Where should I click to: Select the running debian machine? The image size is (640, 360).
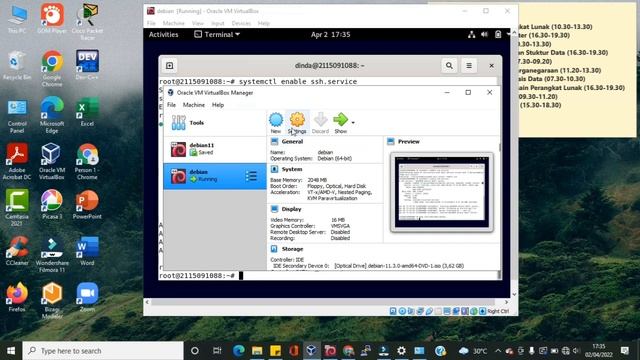click(215, 176)
